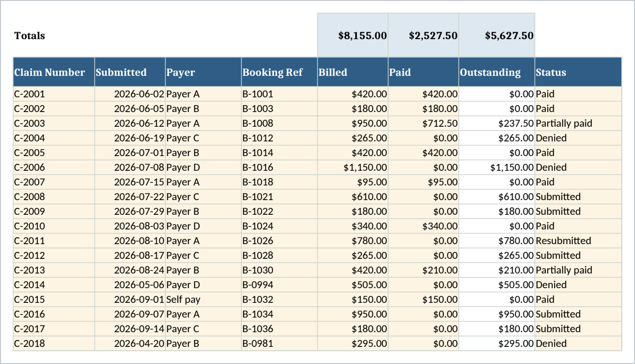Screen dimensions: 635x364
Task: Select booking ref B-1001
Action: (x=279, y=94)
